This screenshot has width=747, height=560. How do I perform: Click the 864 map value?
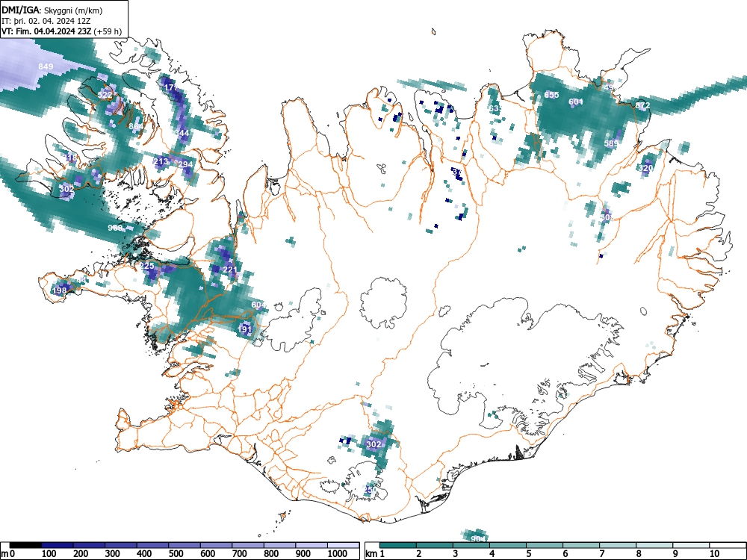pyautogui.click(x=135, y=127)
